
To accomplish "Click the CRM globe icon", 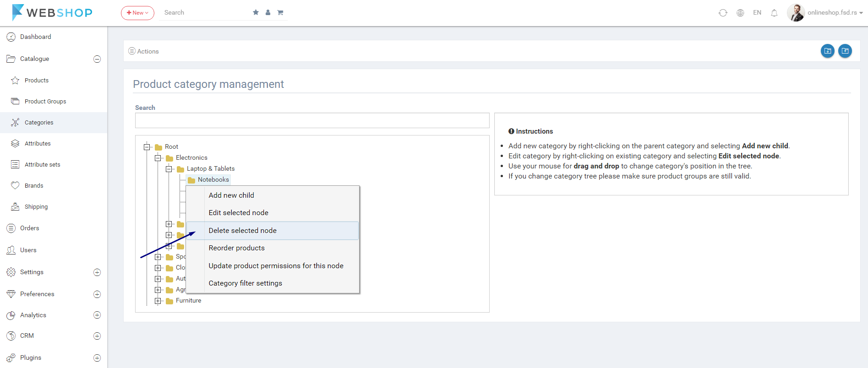I will point(11,336).
